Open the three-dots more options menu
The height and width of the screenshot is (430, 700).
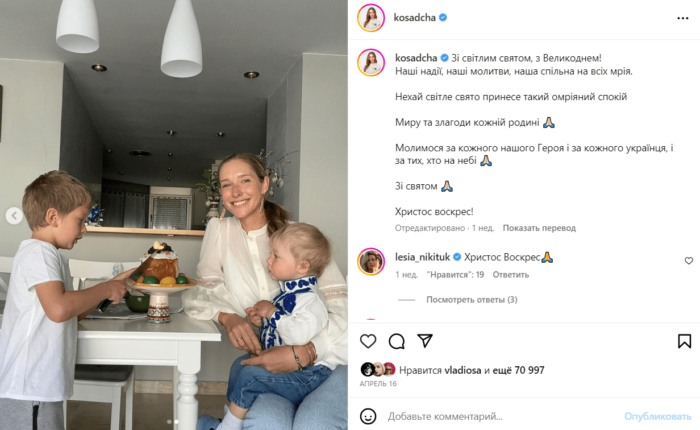click(683, 18)
